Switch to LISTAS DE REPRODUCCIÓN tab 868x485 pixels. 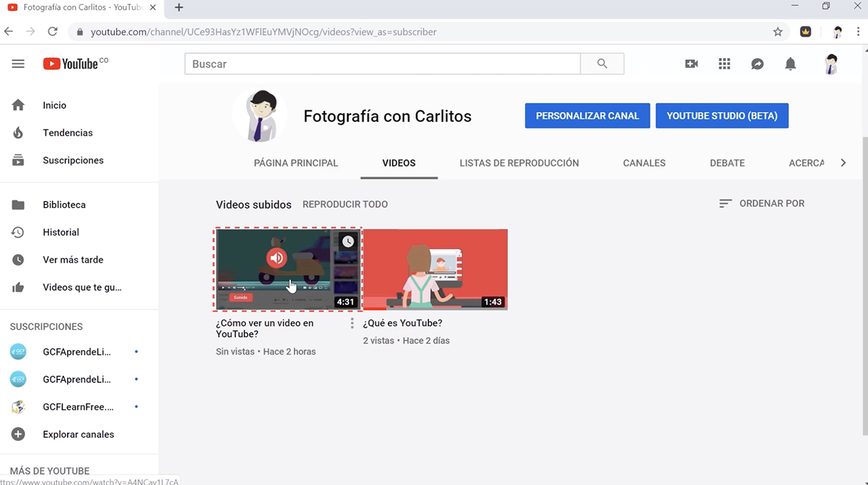tap(520, 163)
